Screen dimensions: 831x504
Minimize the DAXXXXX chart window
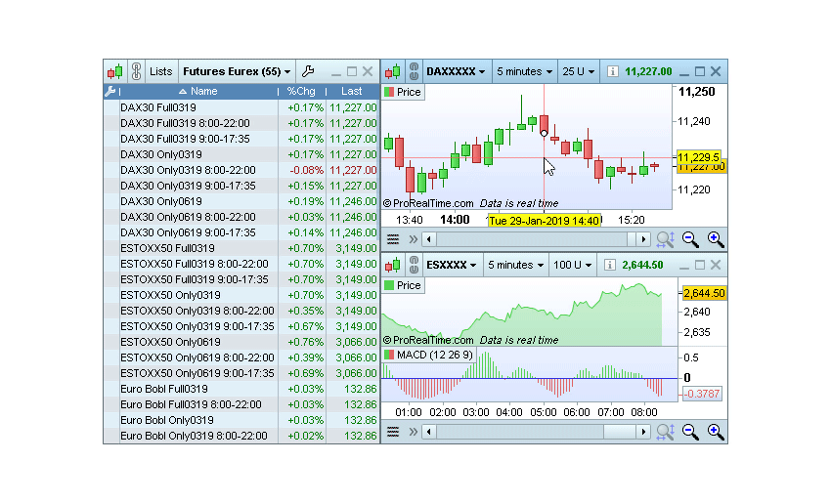pyautogui.click(x=683, y=71)
